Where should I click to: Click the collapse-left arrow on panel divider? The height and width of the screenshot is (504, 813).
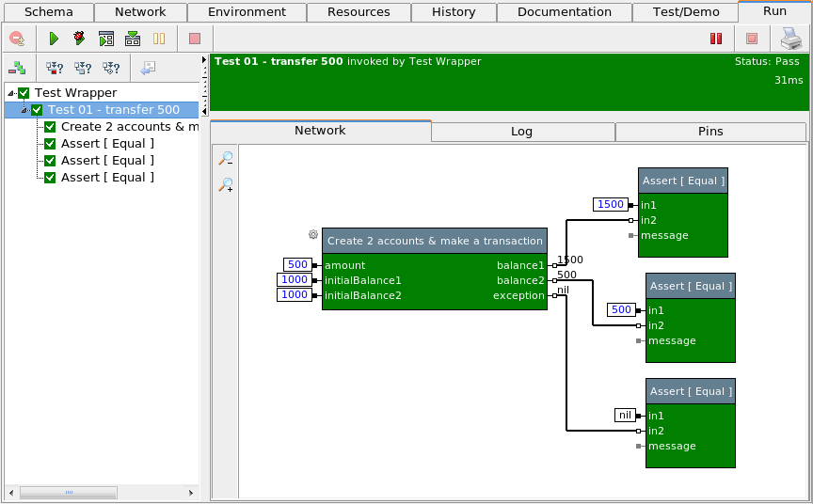tap(204, 110)
